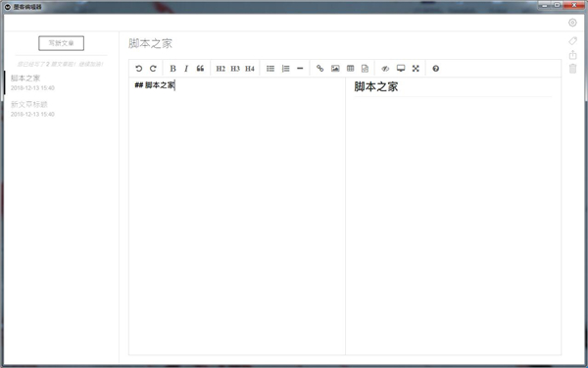
Task: Insert an unordered bullet list
Action: [270, 69]
